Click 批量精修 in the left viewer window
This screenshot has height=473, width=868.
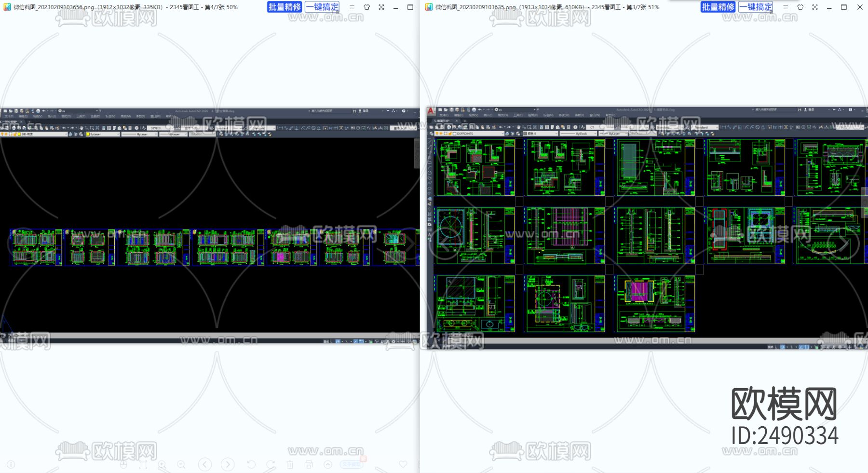click(x=285, y=7)
